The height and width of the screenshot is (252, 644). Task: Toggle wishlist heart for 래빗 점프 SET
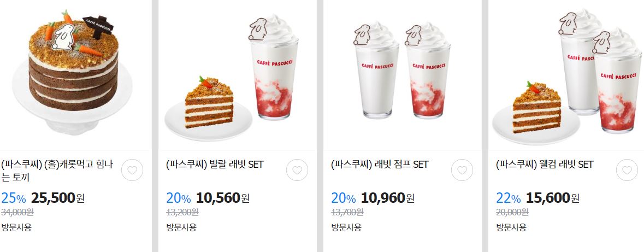[x=462, y=170]
